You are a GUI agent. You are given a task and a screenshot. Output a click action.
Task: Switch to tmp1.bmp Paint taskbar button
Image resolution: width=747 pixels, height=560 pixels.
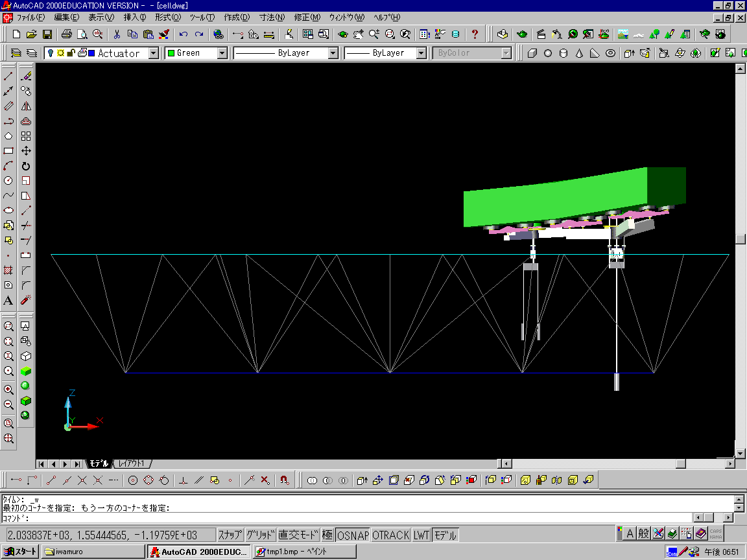click(x=304, y=552)
